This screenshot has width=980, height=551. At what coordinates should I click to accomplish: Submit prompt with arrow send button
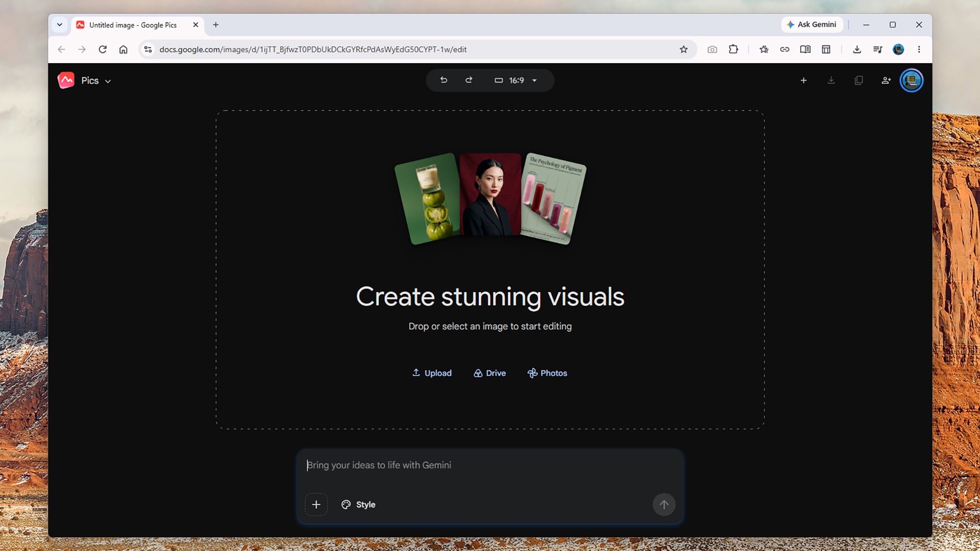pos(664,504)
